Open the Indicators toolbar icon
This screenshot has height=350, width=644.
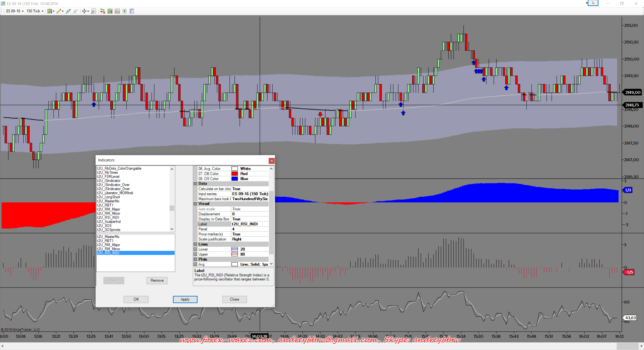point(117,11)
